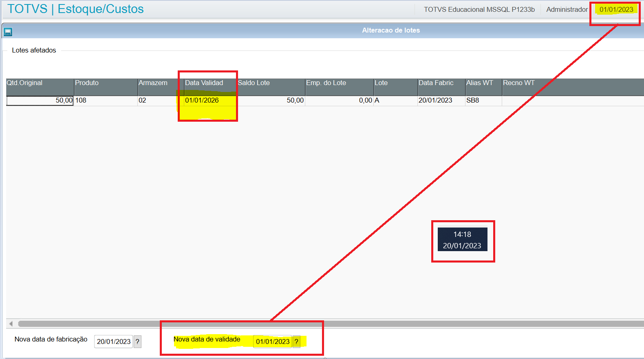The image size is (644, 359).
Task: Click the TOTVS | Estoque/Custos title
Action: tap(75, 9)
